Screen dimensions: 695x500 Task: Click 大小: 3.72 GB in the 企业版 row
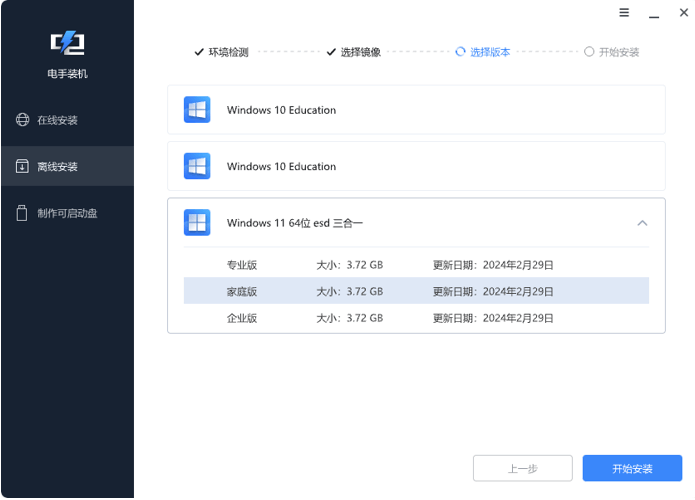[349, 318]
